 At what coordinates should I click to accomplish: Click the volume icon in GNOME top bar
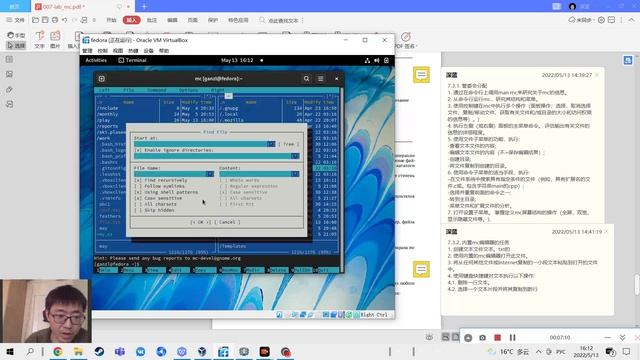(x=376, y=60)
